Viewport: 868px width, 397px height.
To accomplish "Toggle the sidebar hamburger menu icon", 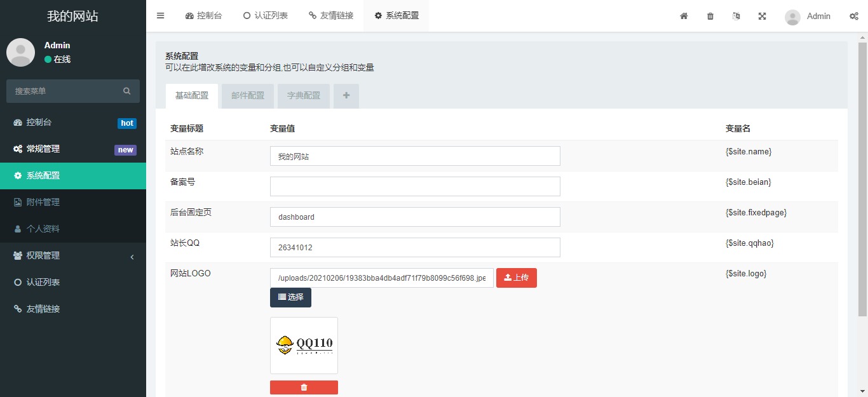I will pos(160,16).
